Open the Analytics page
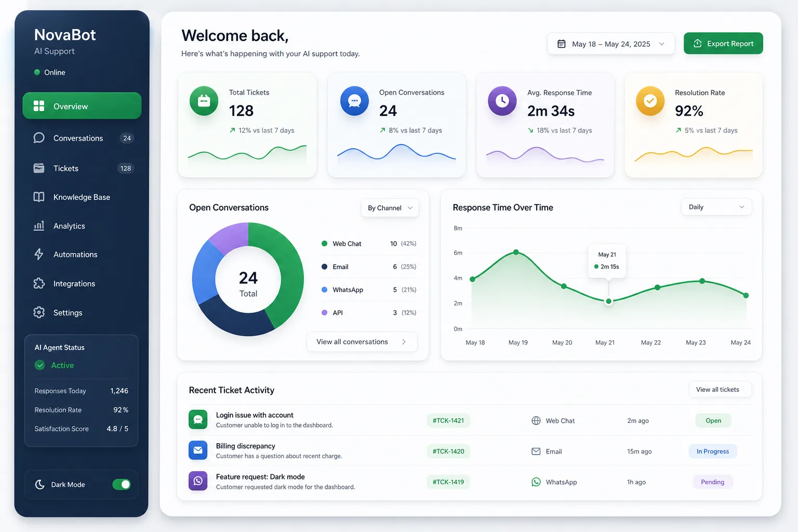Image resolution: width=798 pixels, height=532 pixels. (x=82, y=226)
